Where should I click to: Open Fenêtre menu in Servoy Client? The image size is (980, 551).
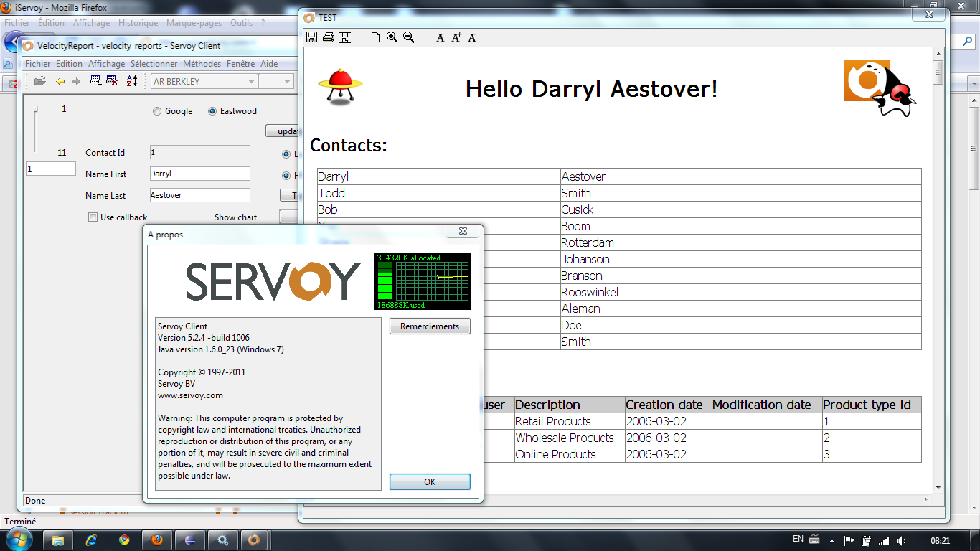pos(241,64)
